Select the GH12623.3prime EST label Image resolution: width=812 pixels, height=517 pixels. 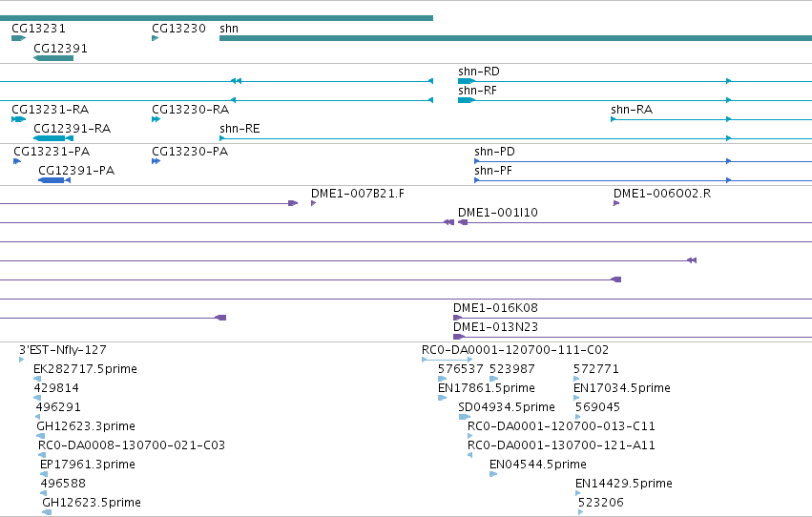[86, 426]
